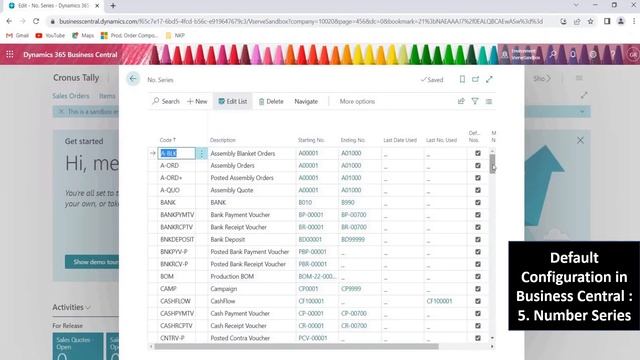Click New in the list toolbar
This screenshot has height=360, width=640.
click(x=197, y=101)
